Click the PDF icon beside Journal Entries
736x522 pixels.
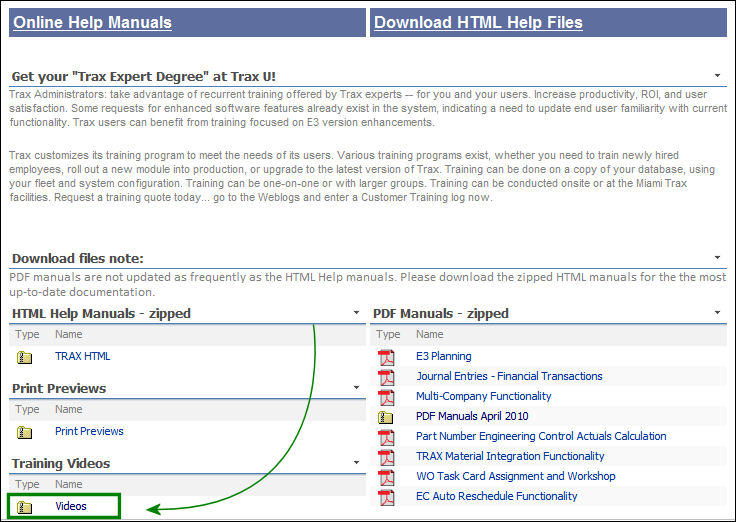pyautogui.click(x=387, y=377)
